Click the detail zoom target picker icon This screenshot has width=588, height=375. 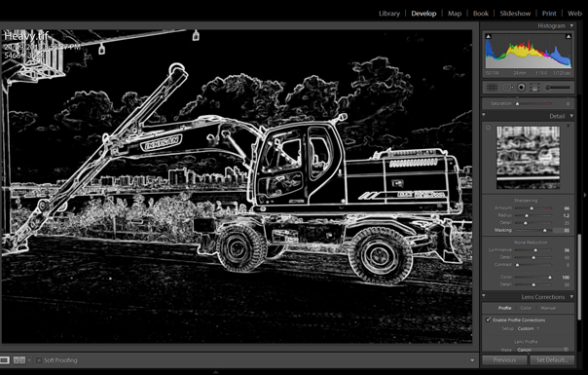pos(489,128)
